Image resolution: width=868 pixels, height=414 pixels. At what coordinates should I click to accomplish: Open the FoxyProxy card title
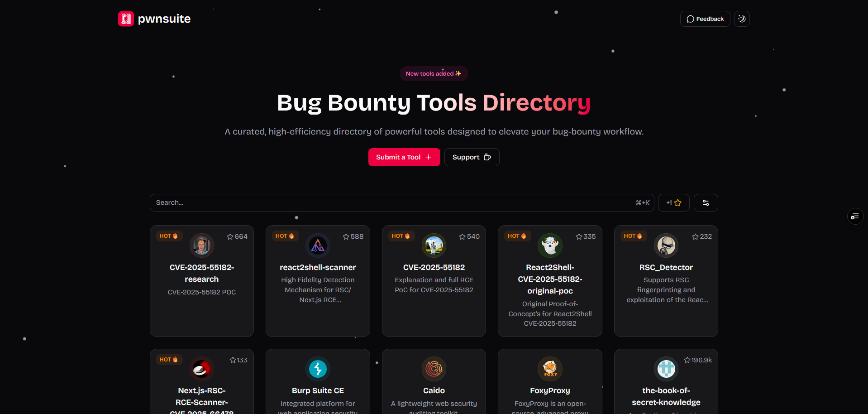550,390
